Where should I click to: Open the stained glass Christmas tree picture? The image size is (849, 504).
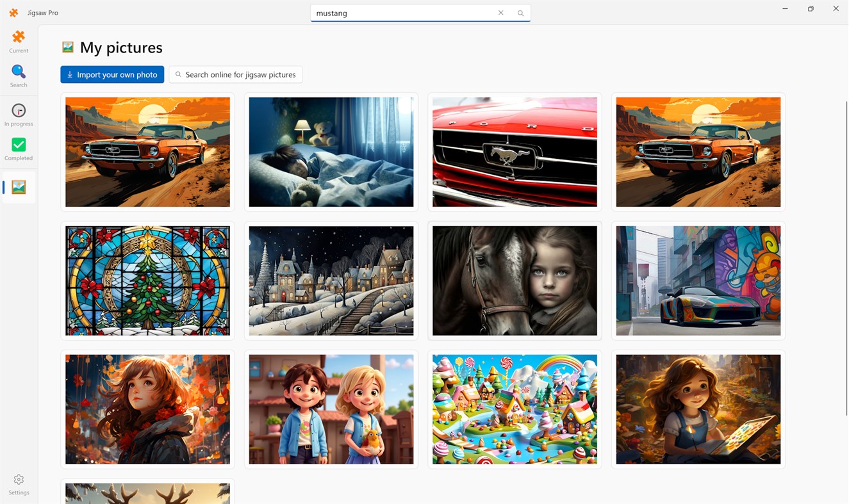(x=147, y=280)
